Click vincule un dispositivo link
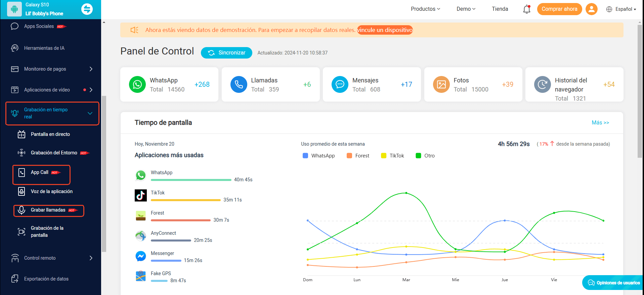The image size is (644, 295). pyautogui.click(x=385, y=30)
